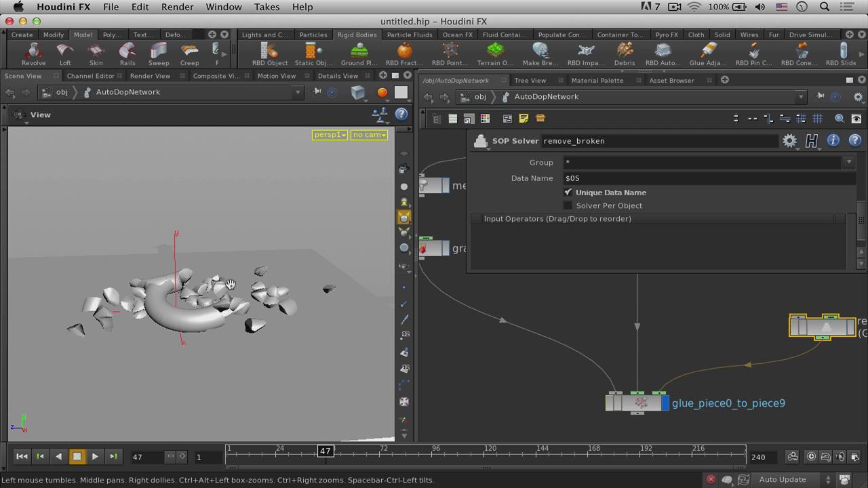Switch to the Render View tab
The width and height of the screenshot is (868, 488).
point(150,76)
